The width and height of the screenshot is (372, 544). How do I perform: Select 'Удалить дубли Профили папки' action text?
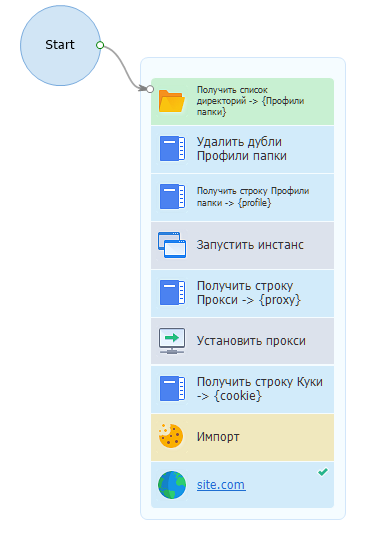coord(242,149)
